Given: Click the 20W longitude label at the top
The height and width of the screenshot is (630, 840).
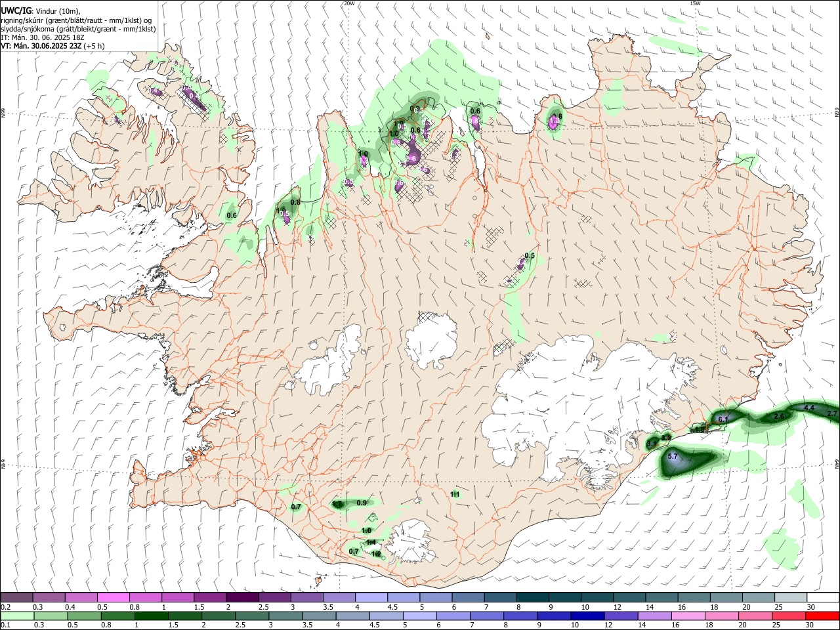Looking at the screenshot, I should (349, 3).
